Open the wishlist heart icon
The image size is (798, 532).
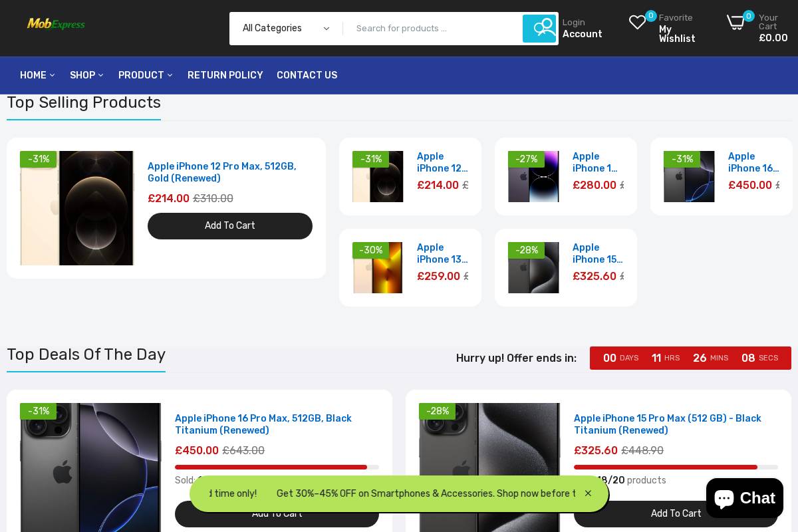tap(637, 23)
